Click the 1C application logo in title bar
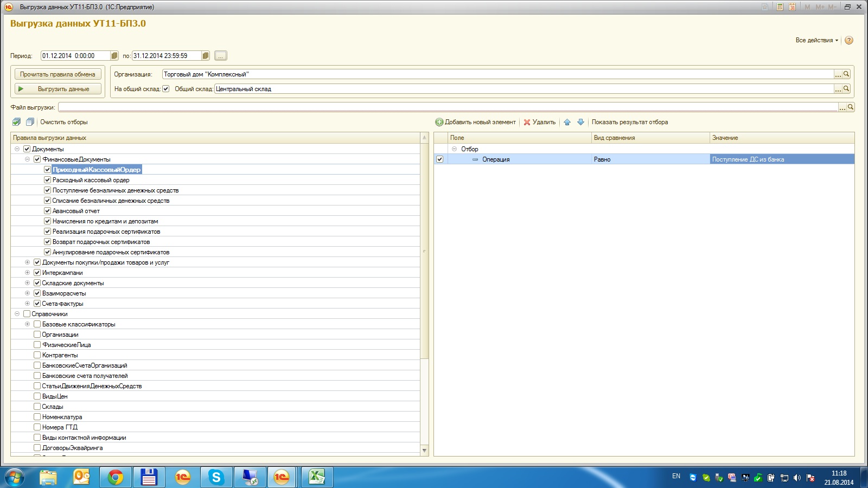The width and height of the screenshot is (868, 488). coord(9,7)
